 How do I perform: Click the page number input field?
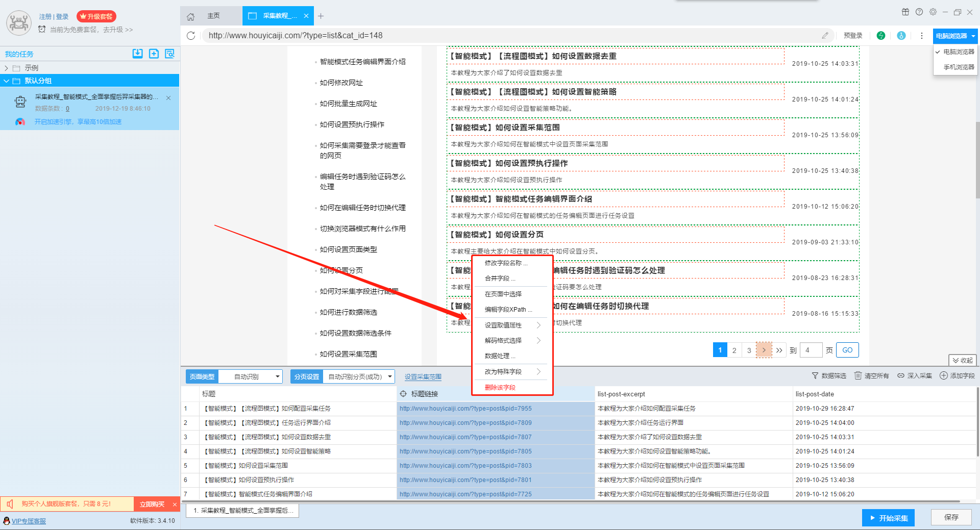811,350
